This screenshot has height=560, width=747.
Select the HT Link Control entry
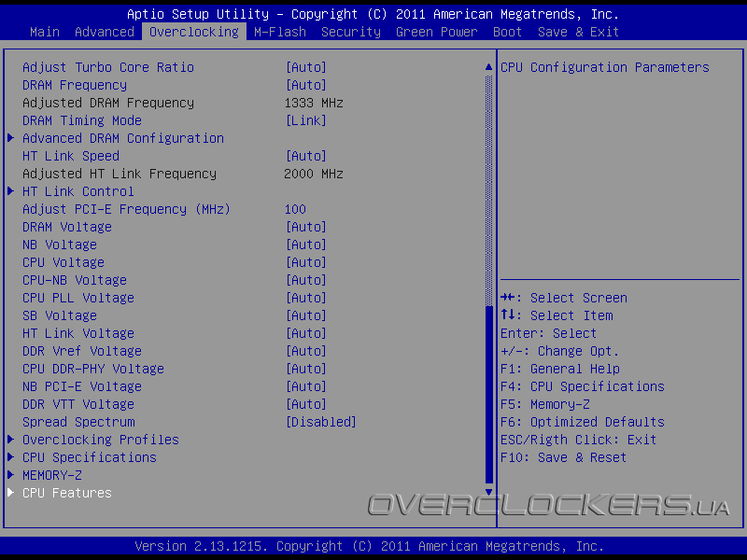tap(78, 191)
